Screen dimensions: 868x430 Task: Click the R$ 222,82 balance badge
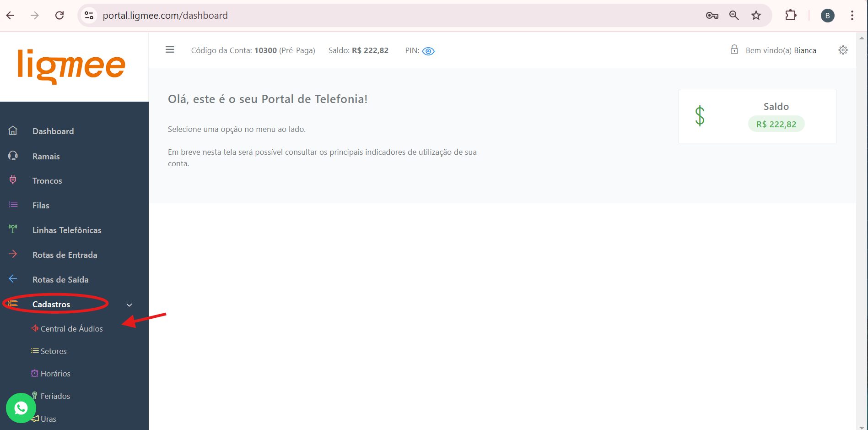coord(776,124)
